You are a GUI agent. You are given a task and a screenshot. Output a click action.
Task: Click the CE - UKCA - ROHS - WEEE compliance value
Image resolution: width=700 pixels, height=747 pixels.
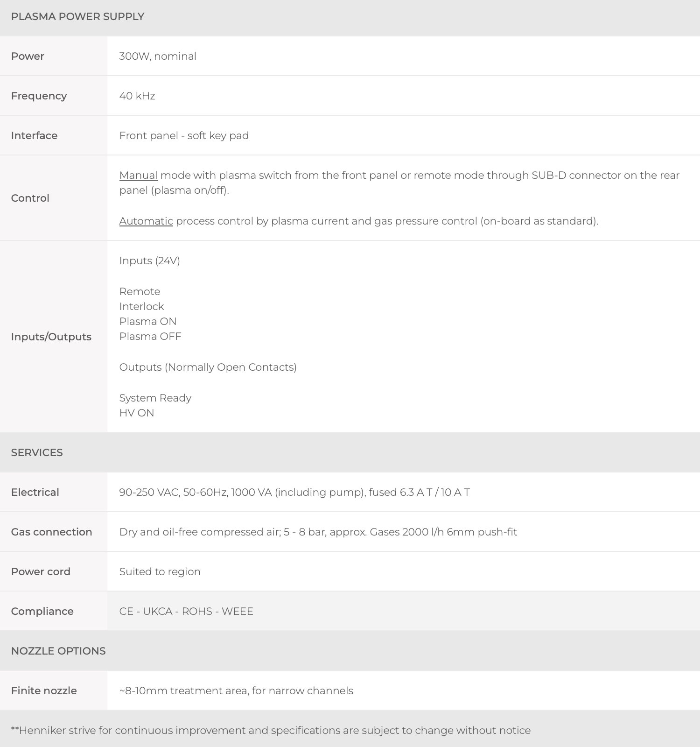(x=186, y=611)
